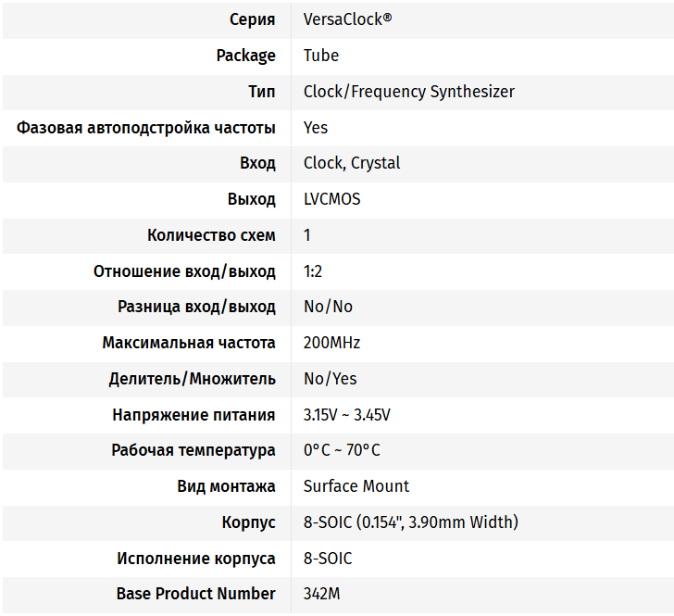This screenshot has height=616, width=674.
Task: Select the 'Clock, Crystal' input value
Action: pyautogui.click(x=352, y=163)
